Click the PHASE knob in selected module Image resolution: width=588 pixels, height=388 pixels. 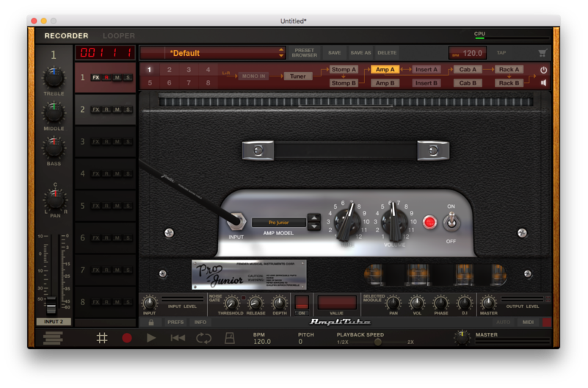[x=440, y=303]
